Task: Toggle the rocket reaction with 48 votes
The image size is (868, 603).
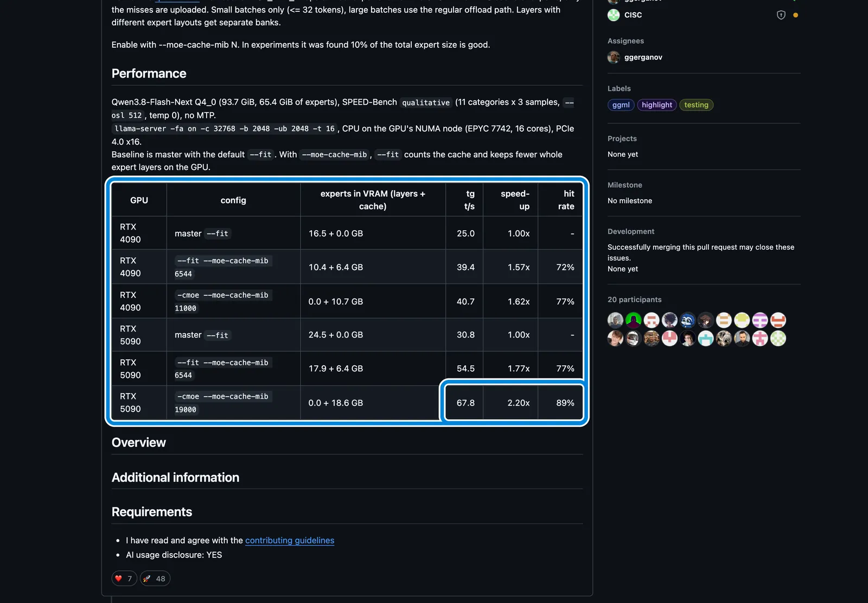Action: [155, 579]
